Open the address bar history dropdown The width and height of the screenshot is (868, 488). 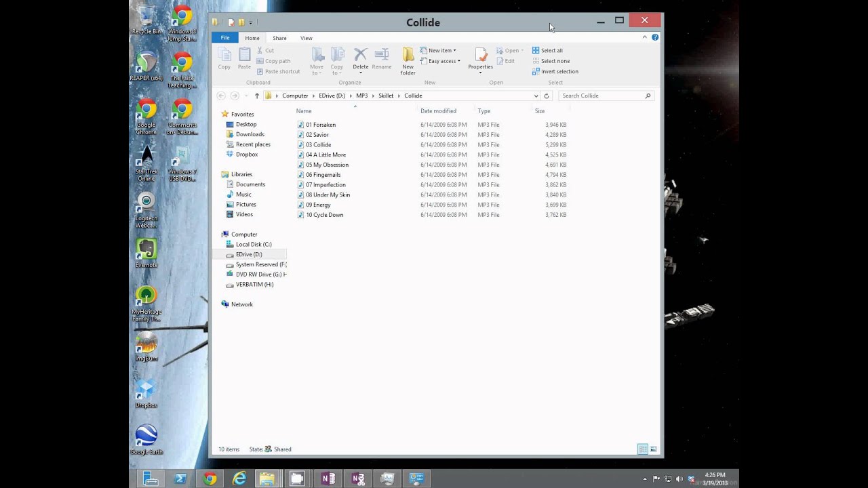coord(536,96)
